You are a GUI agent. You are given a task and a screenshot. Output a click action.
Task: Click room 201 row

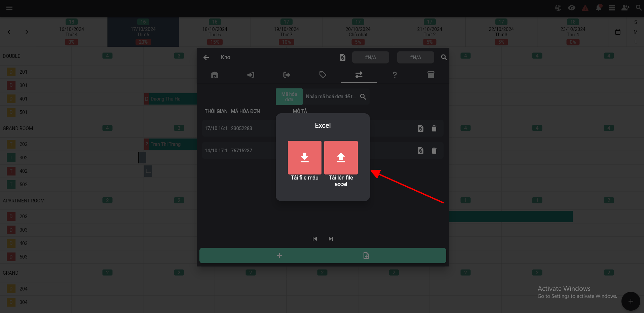[36, 72]
